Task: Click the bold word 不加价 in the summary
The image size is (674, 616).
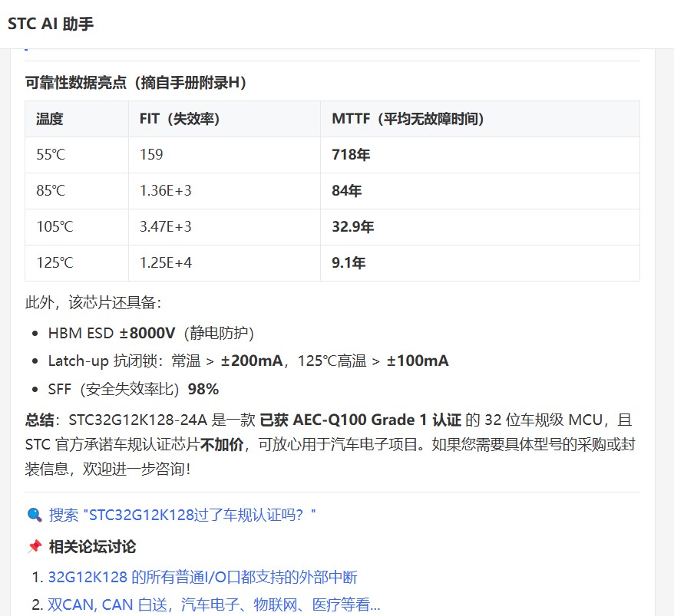Action: click(x=222, y=445)
